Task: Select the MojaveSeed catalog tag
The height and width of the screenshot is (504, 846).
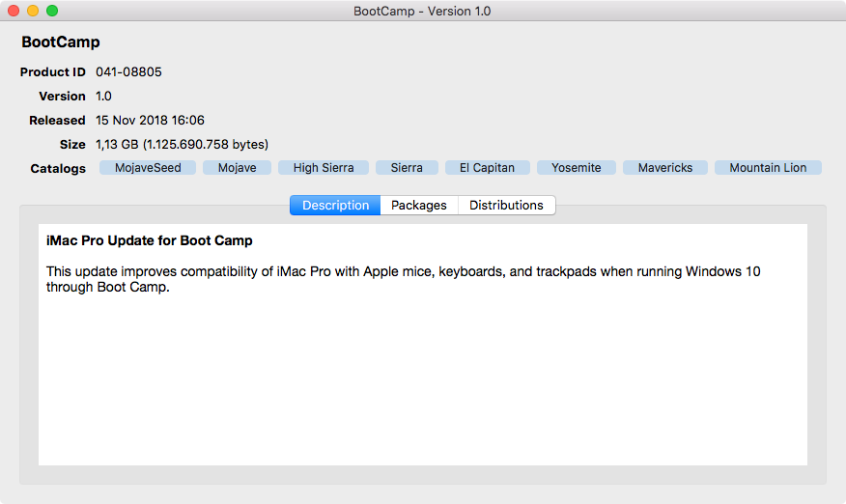Action: point(148,168)
